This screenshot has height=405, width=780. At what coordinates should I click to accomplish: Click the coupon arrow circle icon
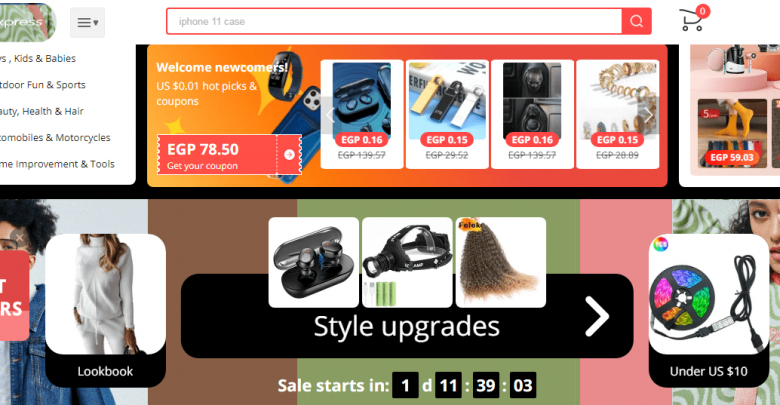(289, 155)
